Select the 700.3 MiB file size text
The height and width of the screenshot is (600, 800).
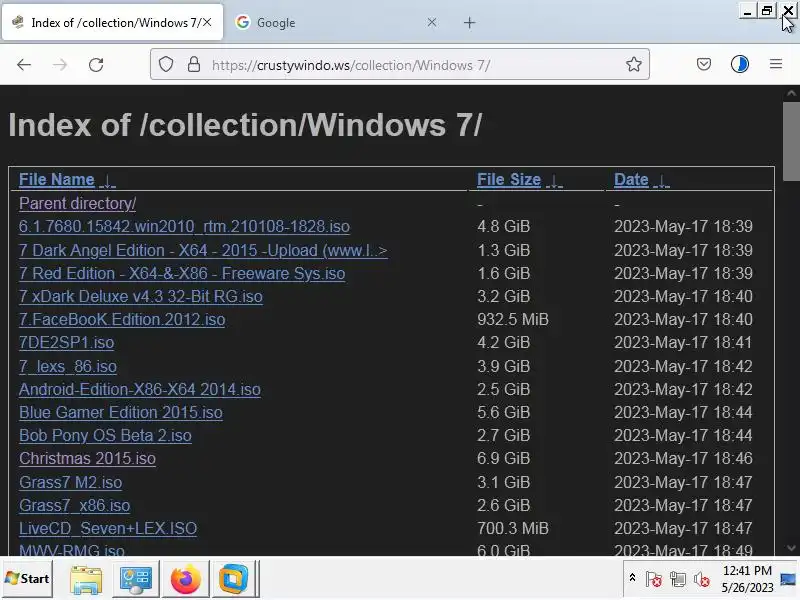(513, 528)
